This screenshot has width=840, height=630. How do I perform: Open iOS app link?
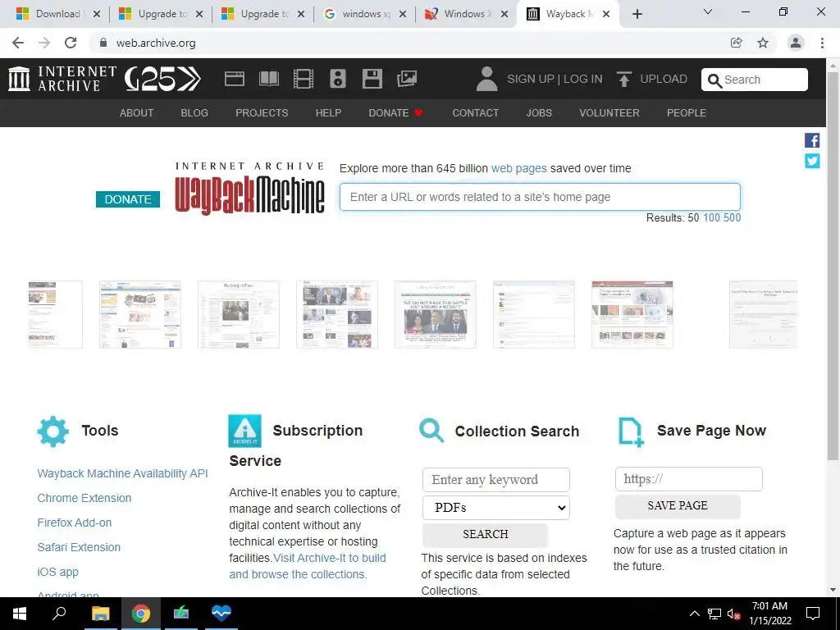click(x=58, y=572)
